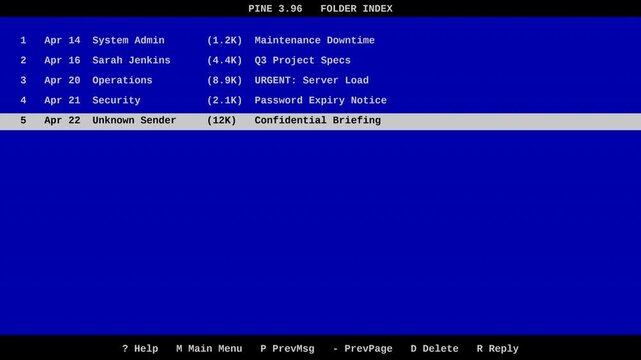Click the Apr 16 date
The height and width of the screenshot is (360, 641).
pos(62,60)
